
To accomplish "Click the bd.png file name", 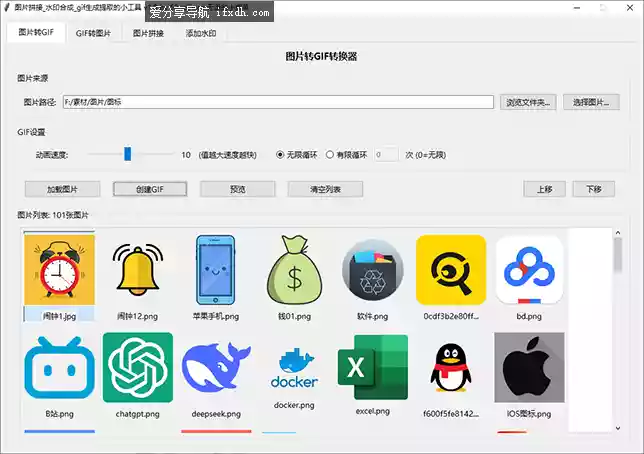I will click(529, 316).
